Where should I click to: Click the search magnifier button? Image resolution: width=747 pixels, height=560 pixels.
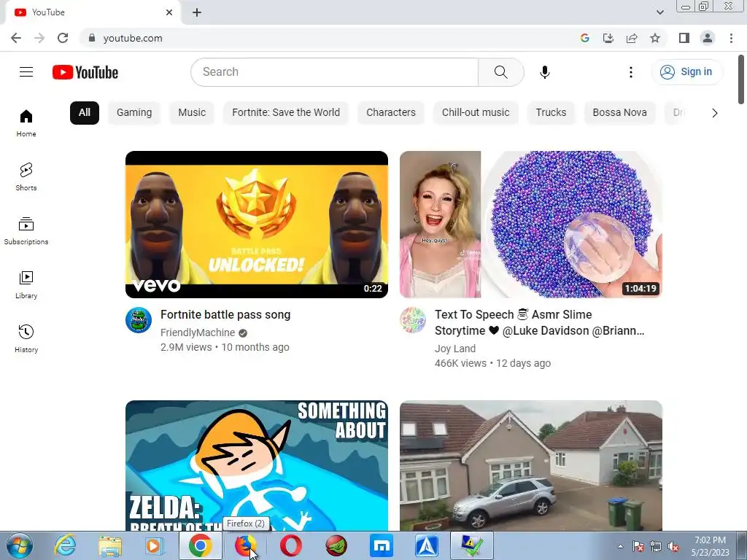coord(500,72)
